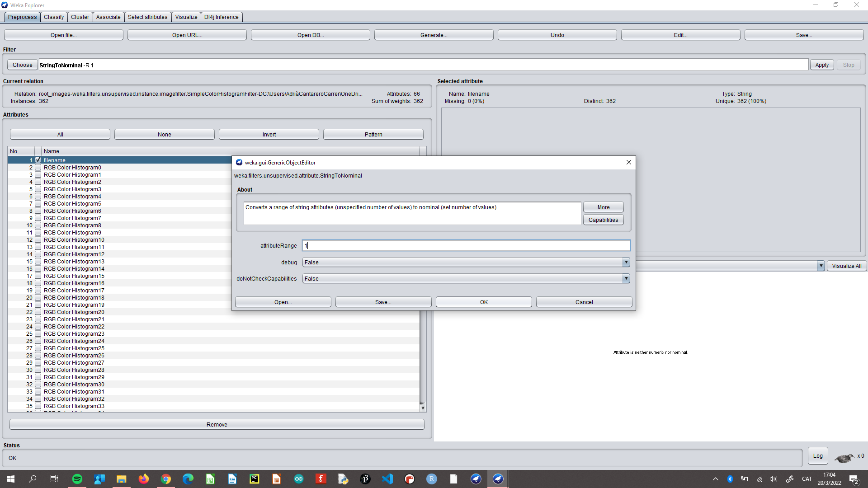The image size is (868, 488).
Task: Click the attributeRange text field
Action: pyautogui.click(x=466, y=245)
